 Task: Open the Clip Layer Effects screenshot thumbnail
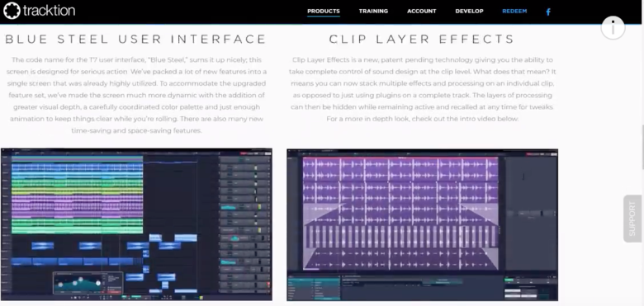pos(422,225)
